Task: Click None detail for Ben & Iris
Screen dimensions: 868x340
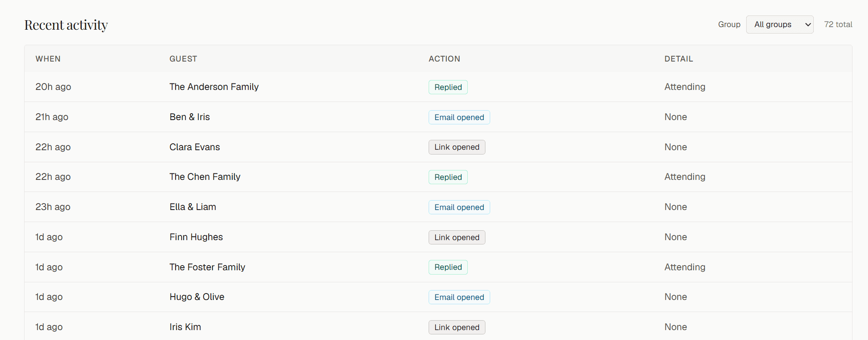Action: click(x=676, y=117)
